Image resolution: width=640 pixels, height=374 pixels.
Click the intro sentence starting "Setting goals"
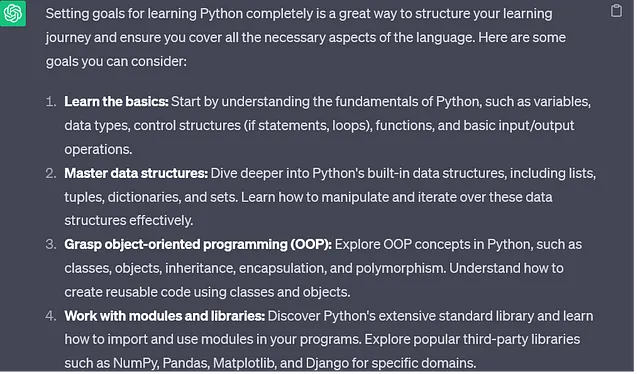point(306,37)
